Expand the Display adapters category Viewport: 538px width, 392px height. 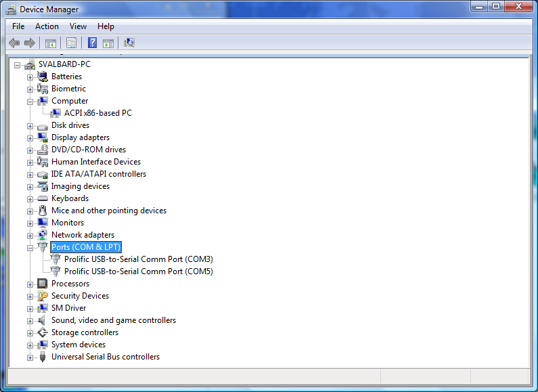pyautogui.click(x=30, y=138)
